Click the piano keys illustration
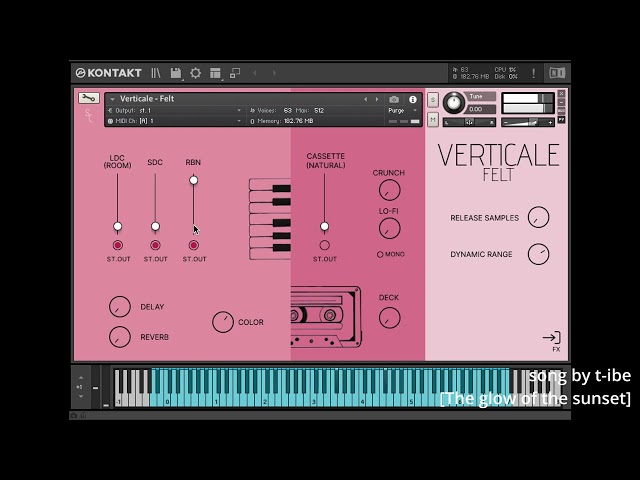 click(270, 219)
